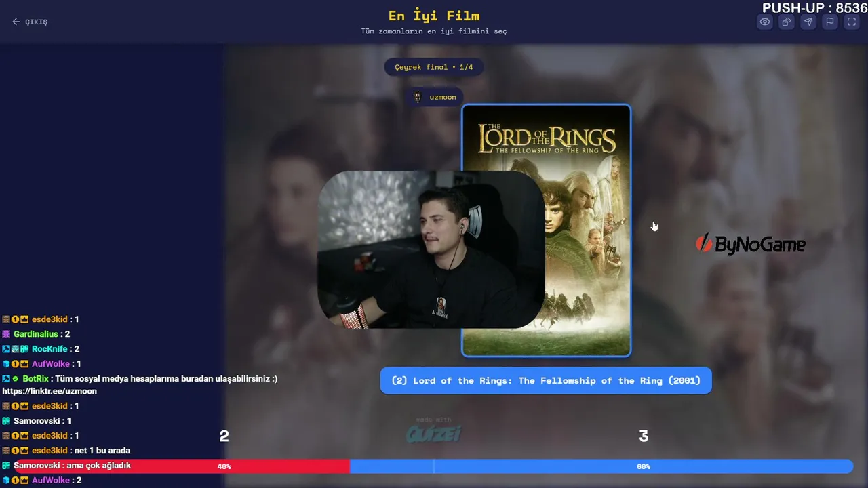Click the vote count '2' above red bar
868x488 pixels.
tap(224, 436)
